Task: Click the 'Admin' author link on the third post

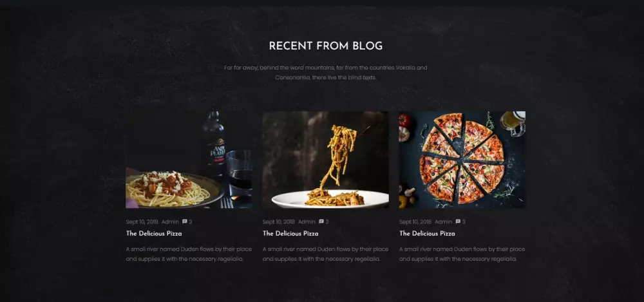Action: (444, 222)
